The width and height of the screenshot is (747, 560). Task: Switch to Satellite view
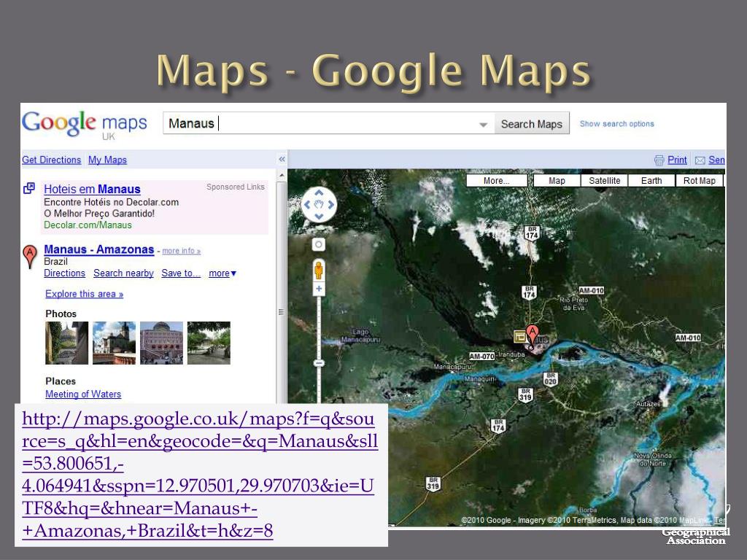604,181
